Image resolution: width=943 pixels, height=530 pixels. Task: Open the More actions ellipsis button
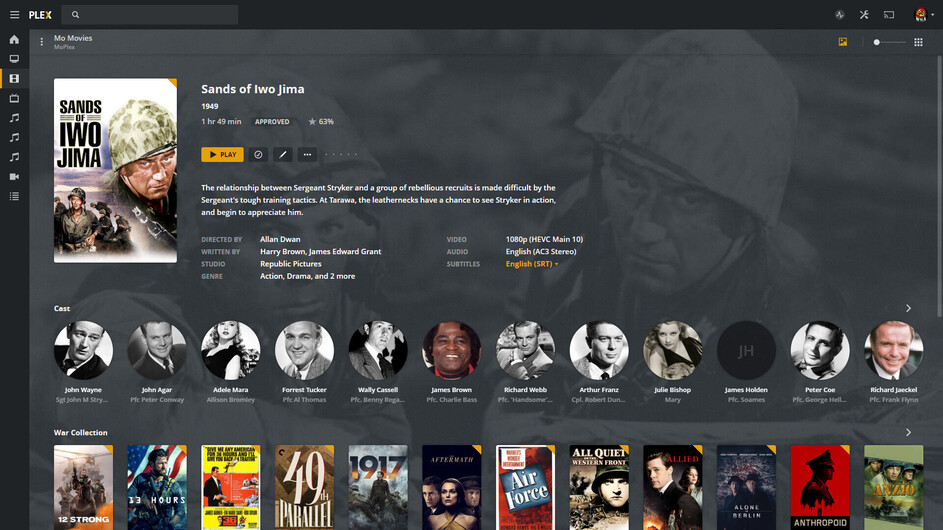click(307, 155)
